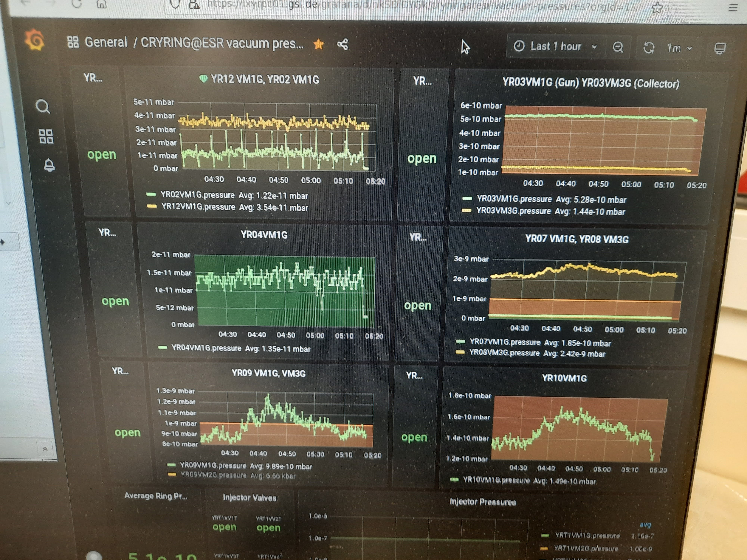Open the dashboards grid icon beside General
Image resolution: width=747 pixels, height=560 pixels.
click(73, 42)
